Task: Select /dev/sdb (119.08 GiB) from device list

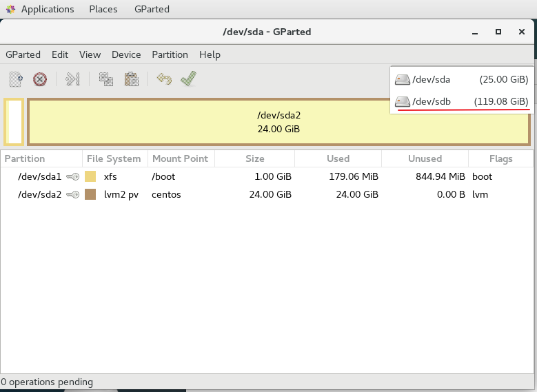Action: coord(462,101)
